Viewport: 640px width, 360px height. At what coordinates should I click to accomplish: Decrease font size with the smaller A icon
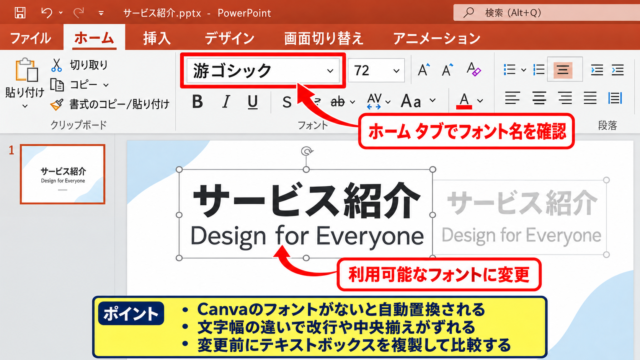pos(448,70)
